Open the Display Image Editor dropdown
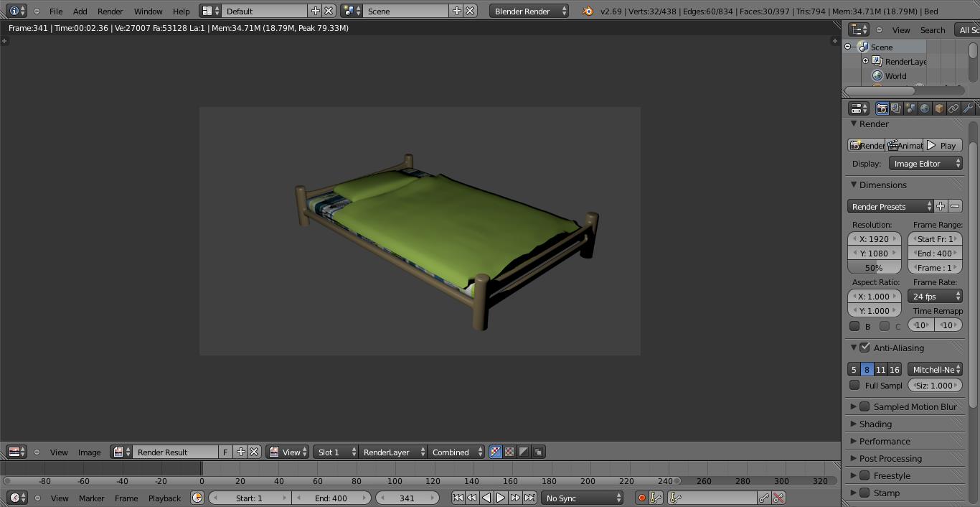Image resolution: width=980 pixels, height=507 pixels. tap(925, 164)
